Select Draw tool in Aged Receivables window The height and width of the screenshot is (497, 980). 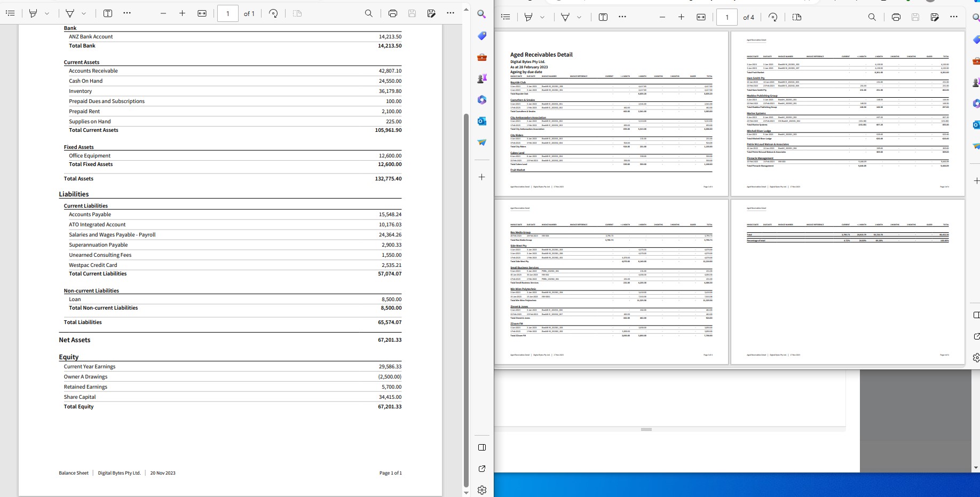pyautogui.click(x=565, y=17)
